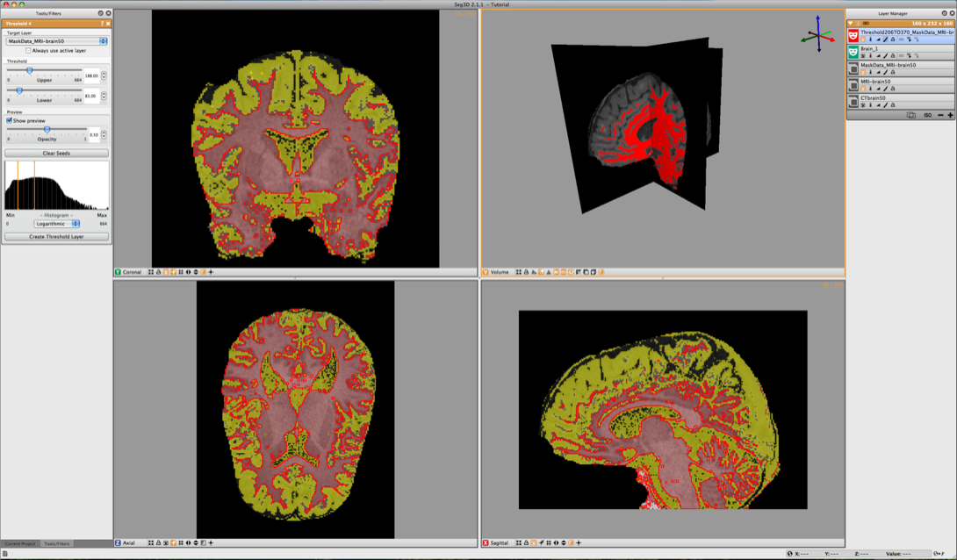Toggle plus picking icon in Sagittal toolbar
957x560 pixels.
[x=578, y=543]
